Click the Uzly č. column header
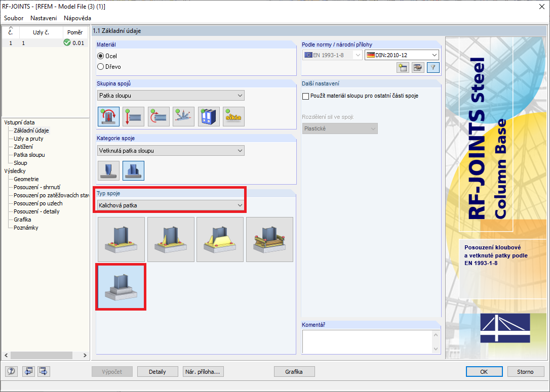The width and height of the screenshot is (550, 392). [41, 32]
